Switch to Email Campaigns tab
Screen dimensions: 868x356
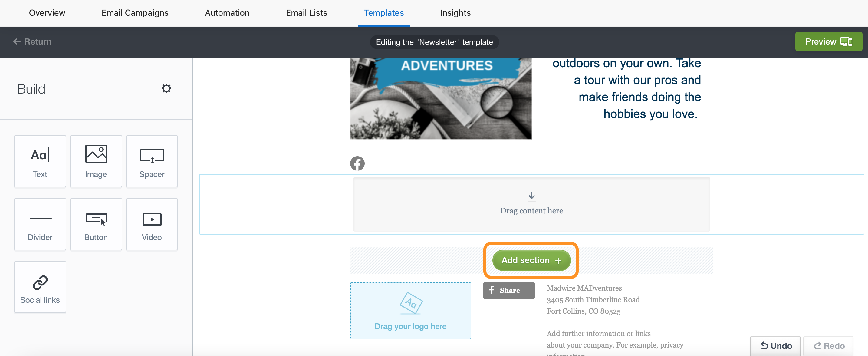(135, 13)
